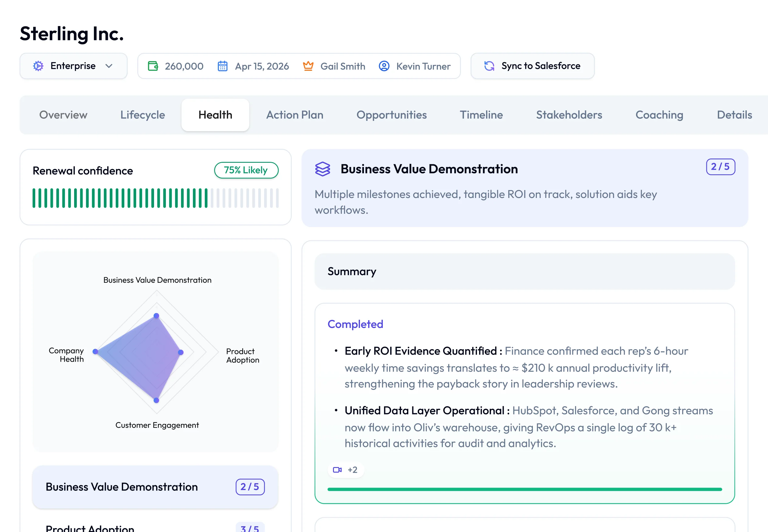Click the Sync to Salesforce button

(x=533, y=66)
